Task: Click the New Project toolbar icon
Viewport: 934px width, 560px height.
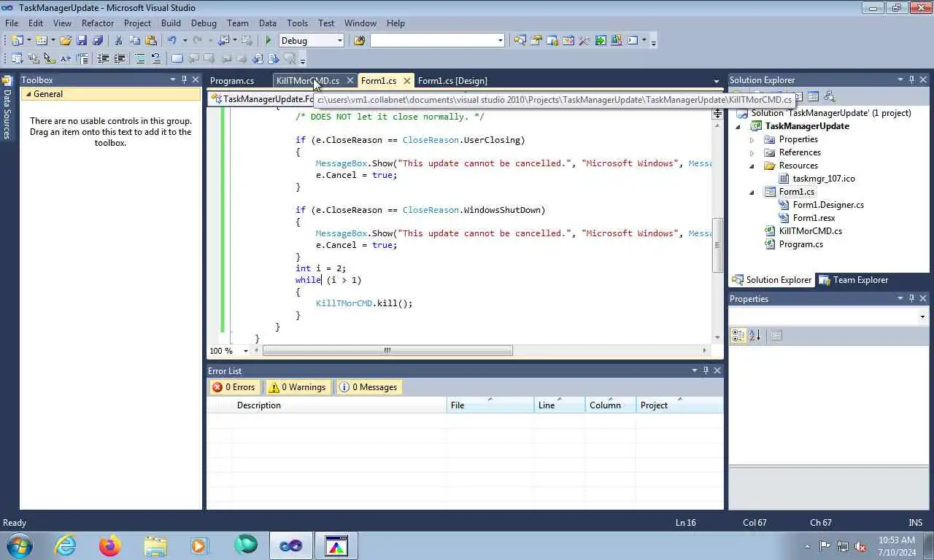Action: 16,41
